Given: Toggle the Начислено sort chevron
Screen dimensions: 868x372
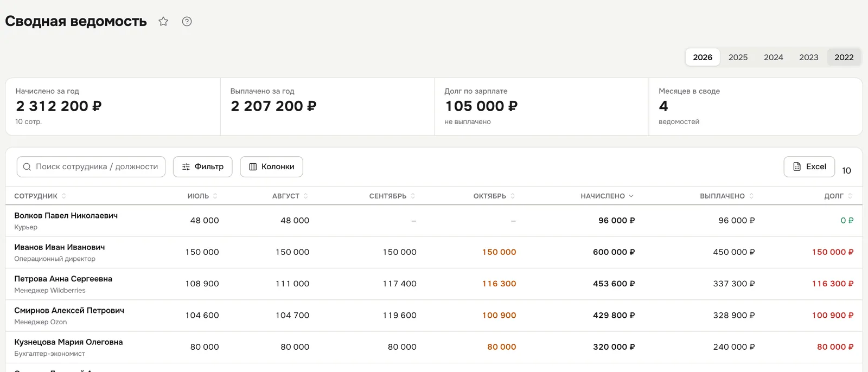Looking at the screenshot, I should tap(631, 196).
